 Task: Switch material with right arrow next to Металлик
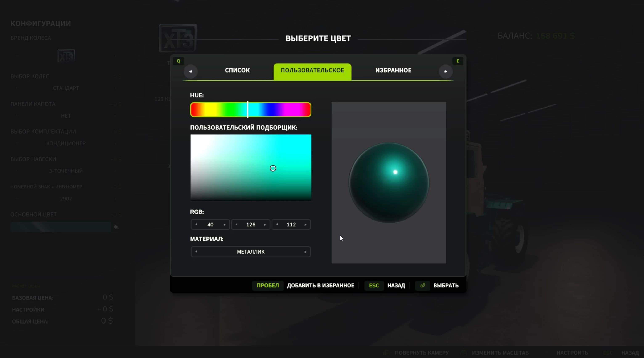pos(305,252)
